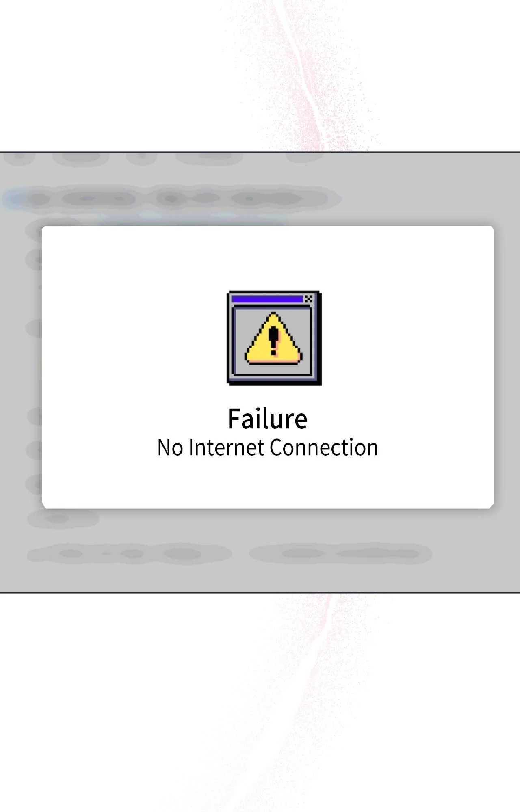Click the first blurred item in top row
Image resolution: width=520 pixels, height=812 pixels.
click(19, 158)
